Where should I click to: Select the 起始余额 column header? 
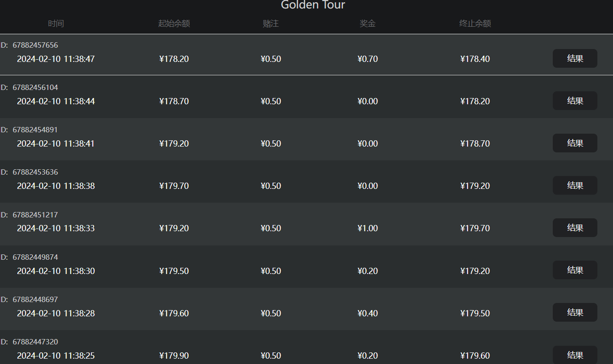[x=174, y=24]
